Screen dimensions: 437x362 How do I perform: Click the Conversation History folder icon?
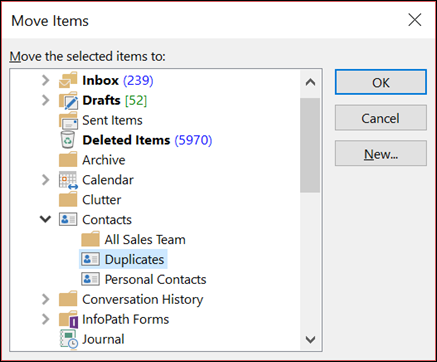point(68,299)
